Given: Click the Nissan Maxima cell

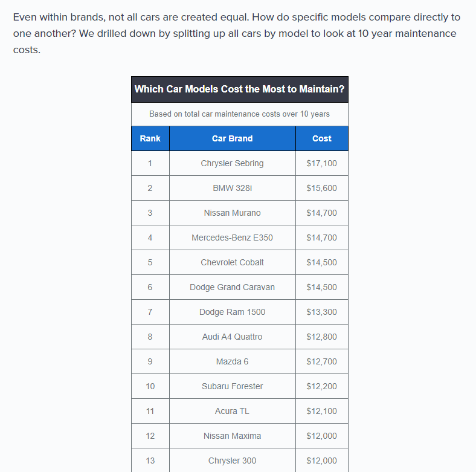Looking at the screenshot, I should [x=232, y=436].
